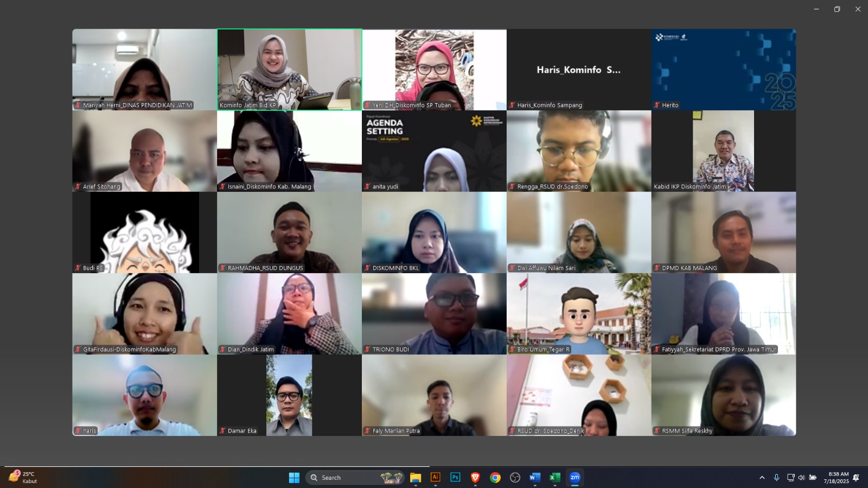Select the haris video tile

(x=144, y=395)
